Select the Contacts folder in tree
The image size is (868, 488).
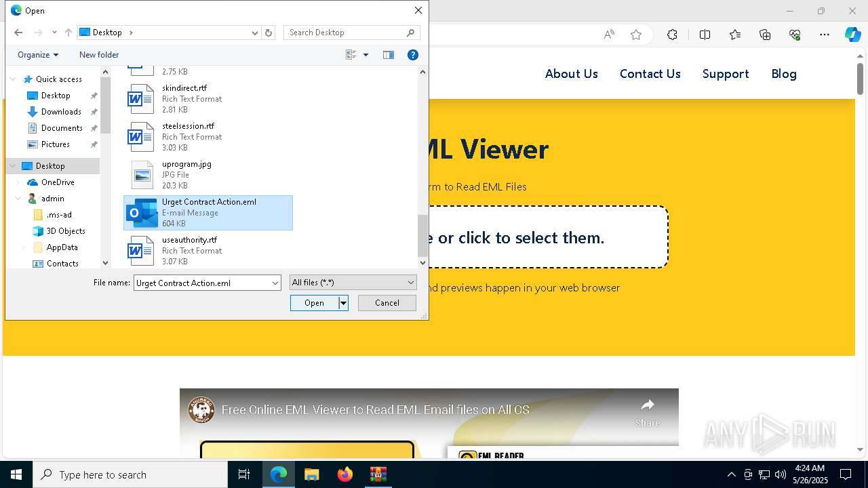(62, 264)
